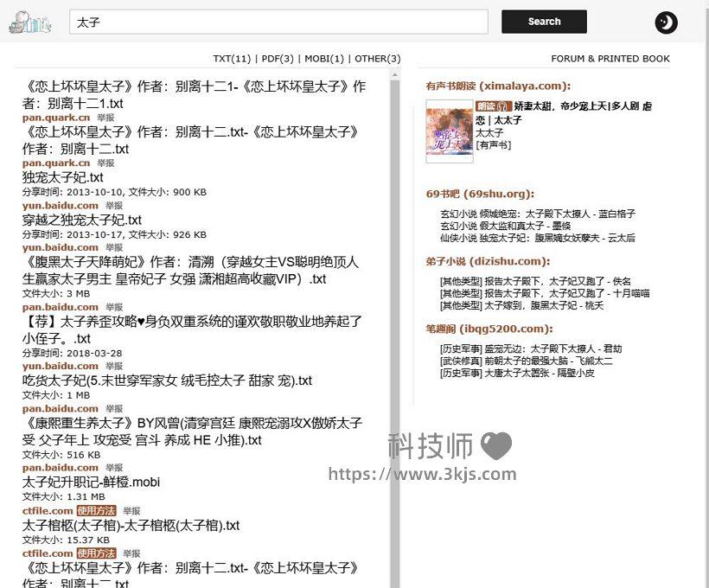This screenshot has width=709, height=588.
Task: Click audiobook cover thumbnail 帝少宠上天
Action: (x=450, y=131)
